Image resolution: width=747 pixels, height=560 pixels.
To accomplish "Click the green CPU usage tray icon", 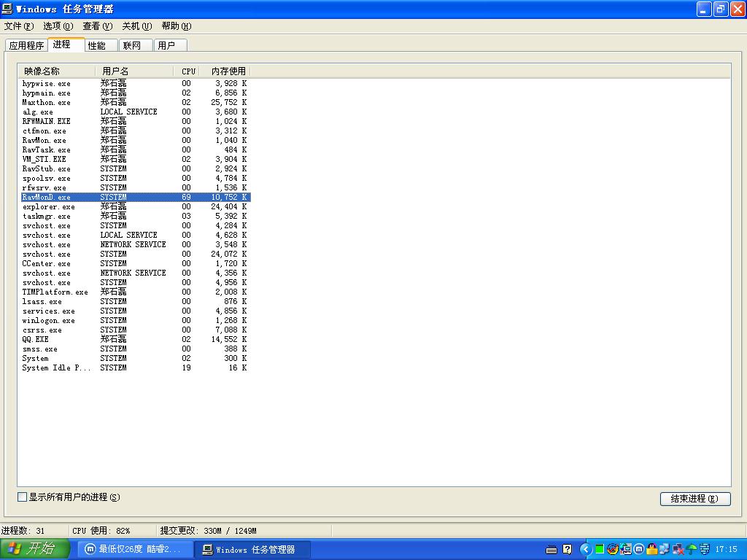I will pyautogui.click(x=600, y=549).
